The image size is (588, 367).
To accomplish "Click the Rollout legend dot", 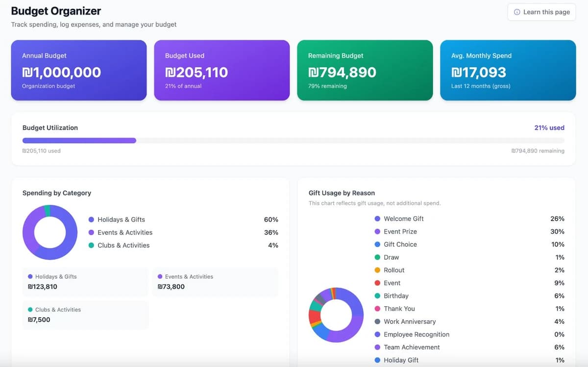I will (x=377, y=270).
